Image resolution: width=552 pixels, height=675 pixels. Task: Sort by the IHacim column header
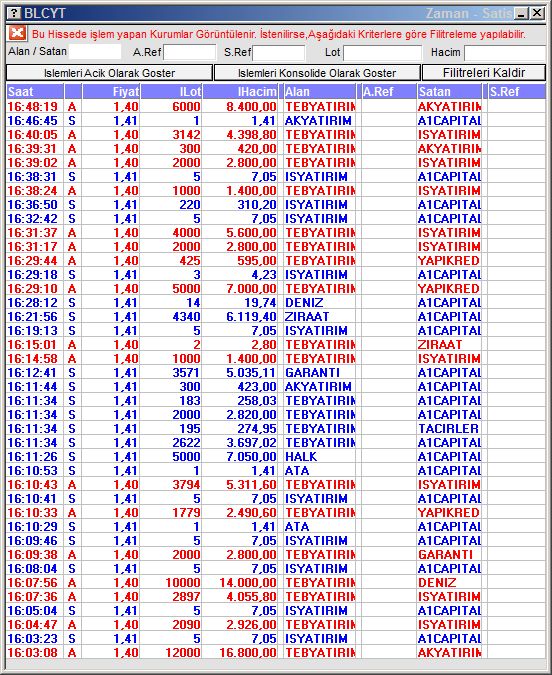click(x=240, y=92)
